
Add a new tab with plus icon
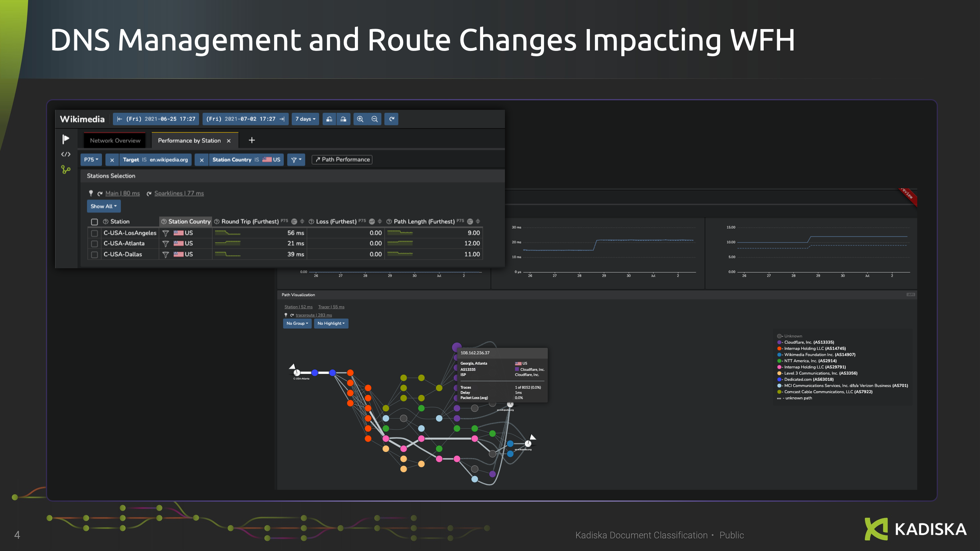[252, 140]
